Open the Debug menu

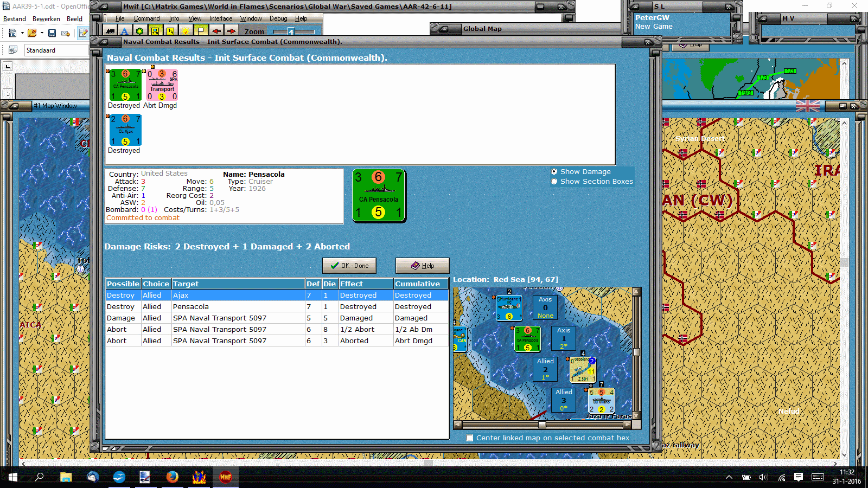[x=278, y=18]
